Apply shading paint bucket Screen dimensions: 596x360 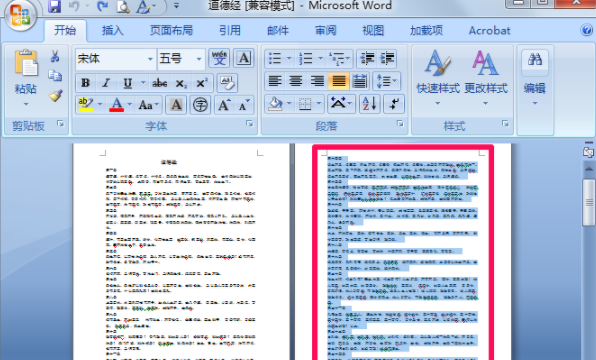[276, 103]
